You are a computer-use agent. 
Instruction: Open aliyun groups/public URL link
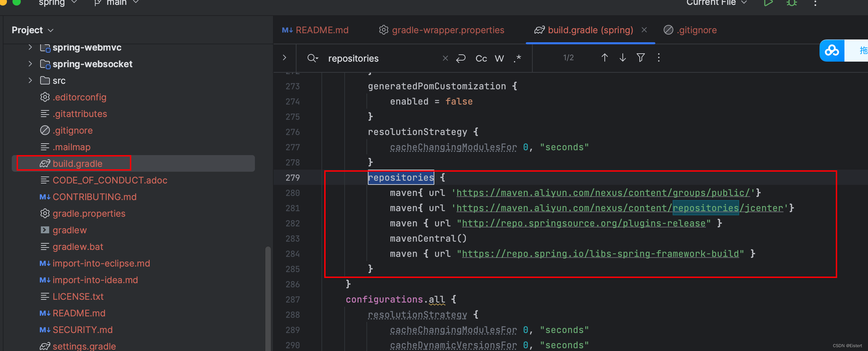click(603, 193)
